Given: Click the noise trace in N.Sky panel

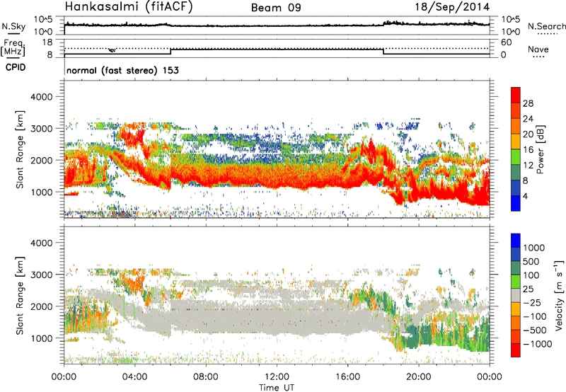Looking at the screenshot, I should [277, 25].
